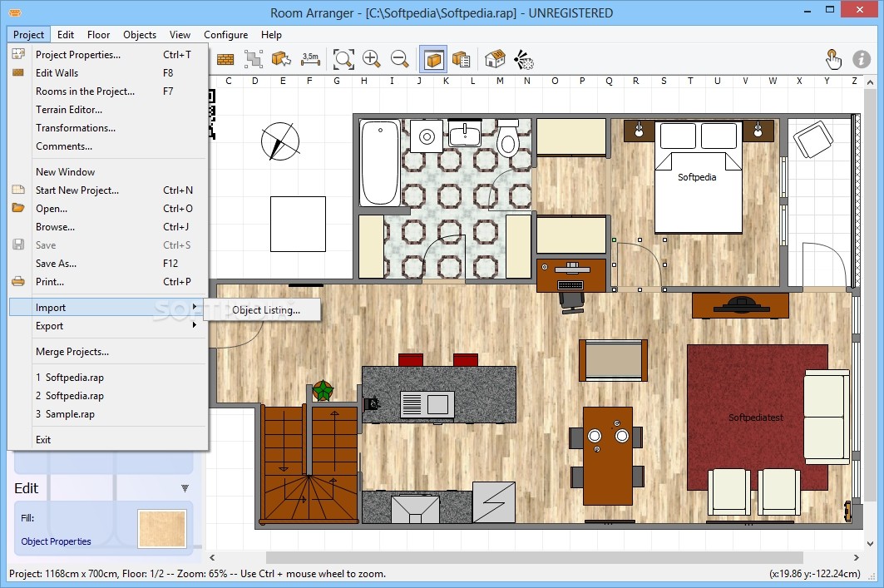Image resolution: width=884 pixels, height=588 pixels.
Task: Click the zoom out magnifier icon
Action: click(400, 59)
